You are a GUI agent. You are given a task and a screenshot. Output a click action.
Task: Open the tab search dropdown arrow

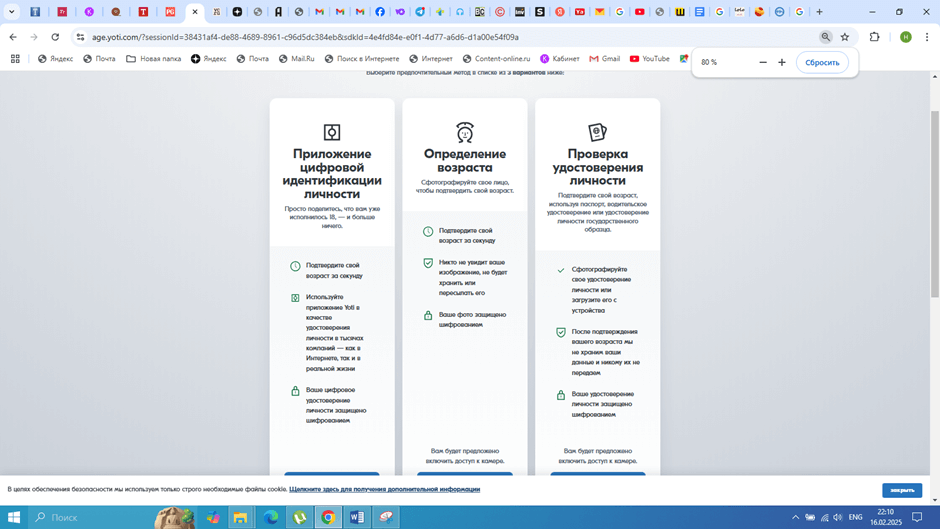[13, 12]
